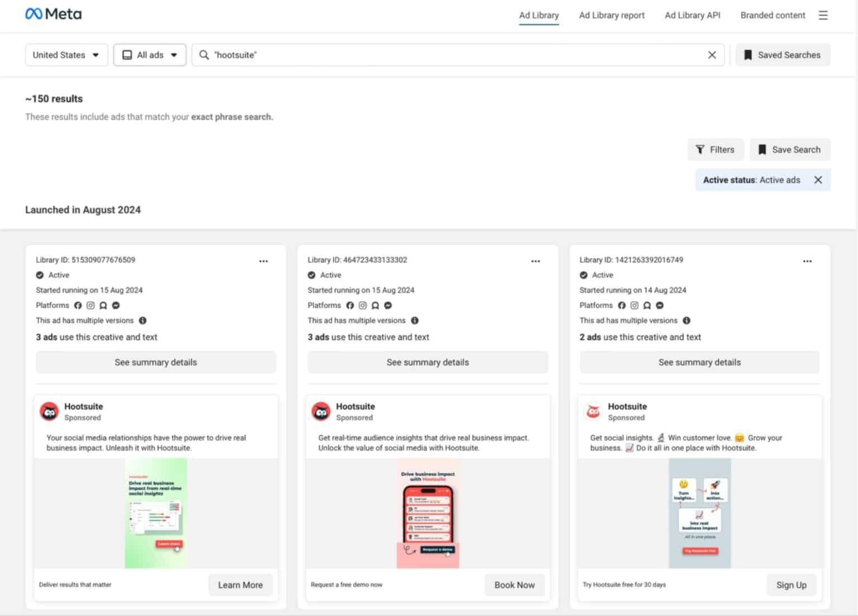The image size is (858, 616).
Task: Expand the All ads category dropdown
Action: (x=149, y=55)
